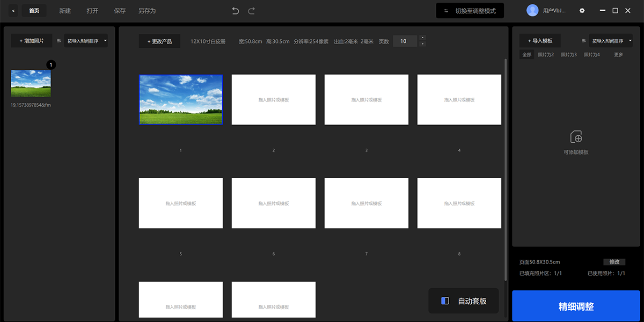Select the 全部 template filter tab
This screenshot has height=322, width=644.
point(526,55)
